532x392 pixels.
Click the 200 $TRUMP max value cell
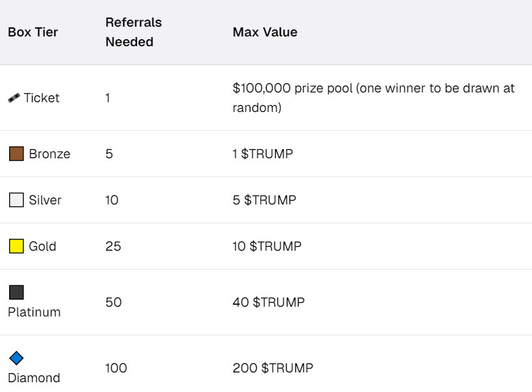click(273, 368)
